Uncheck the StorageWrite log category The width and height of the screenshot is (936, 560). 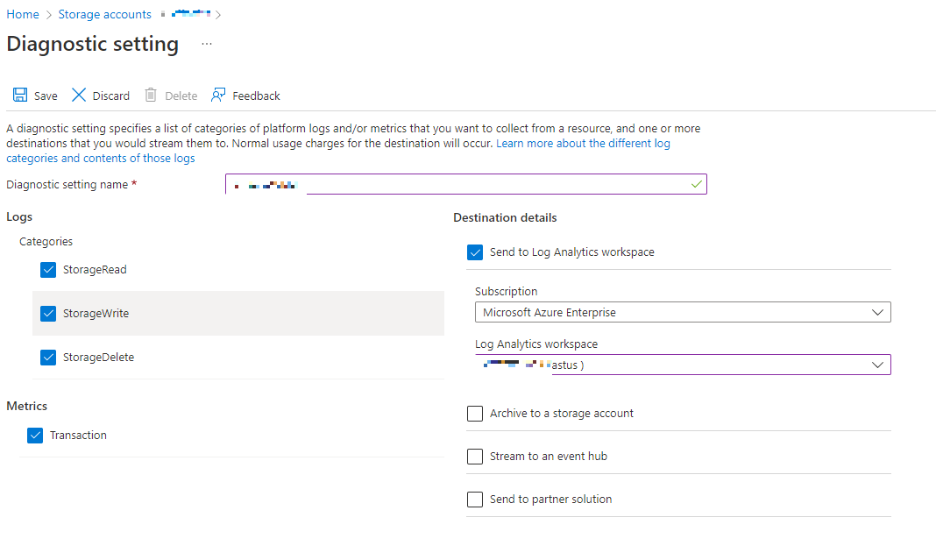point(48,314)
